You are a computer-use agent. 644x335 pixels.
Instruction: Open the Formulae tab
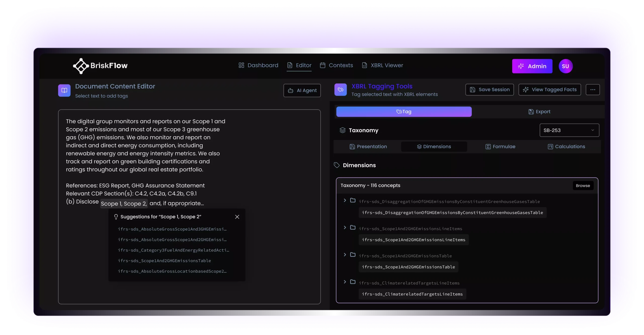500,147
